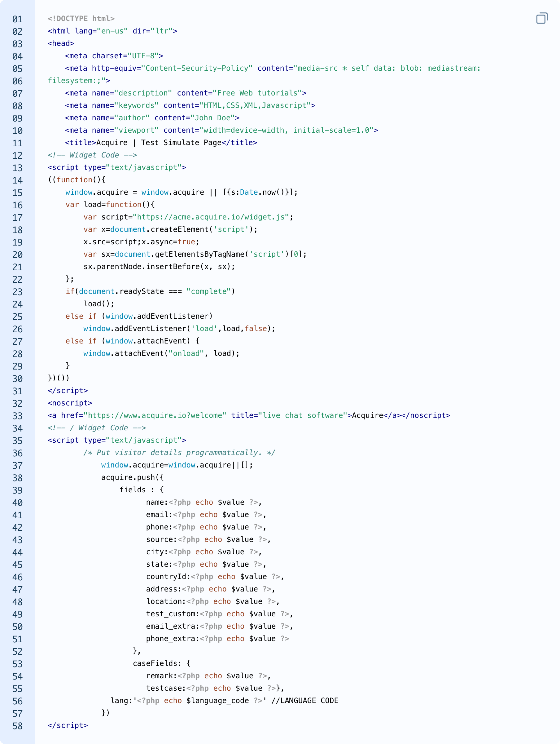The height and width of the screenshot is (744, 560).
Task: Click the 'else if (window.attachEvent) {' line
Action: tap(133, 341)
